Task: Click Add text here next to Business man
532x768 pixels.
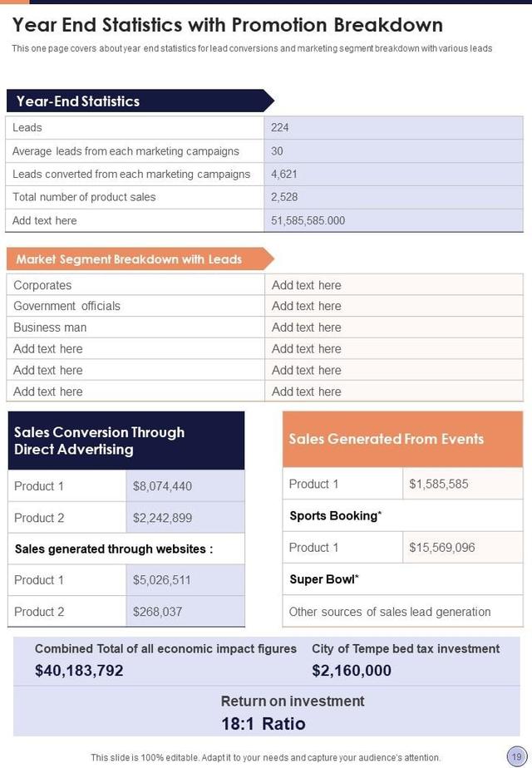Action: click(x=307, y=327)
